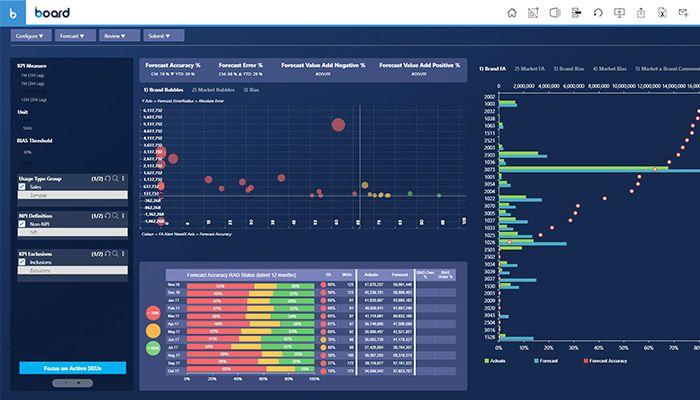Open the Forecast dropdown menu

tap(75, 36)
